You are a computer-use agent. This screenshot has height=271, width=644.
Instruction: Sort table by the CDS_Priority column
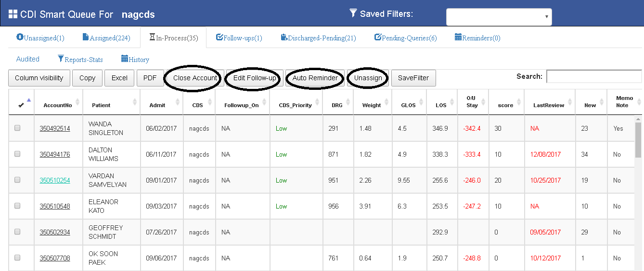pos(296,105)
